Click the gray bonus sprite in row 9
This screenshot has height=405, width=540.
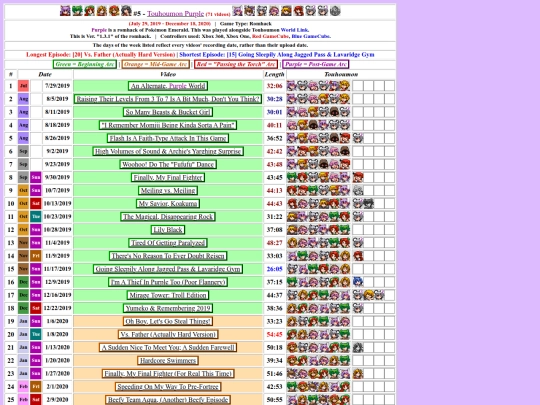click(358, 190)
